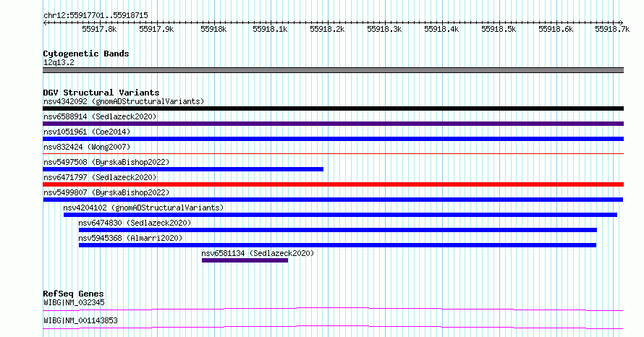
Task: Click ruler tick labeled 55918.2k
Action: tap(327, 29)
